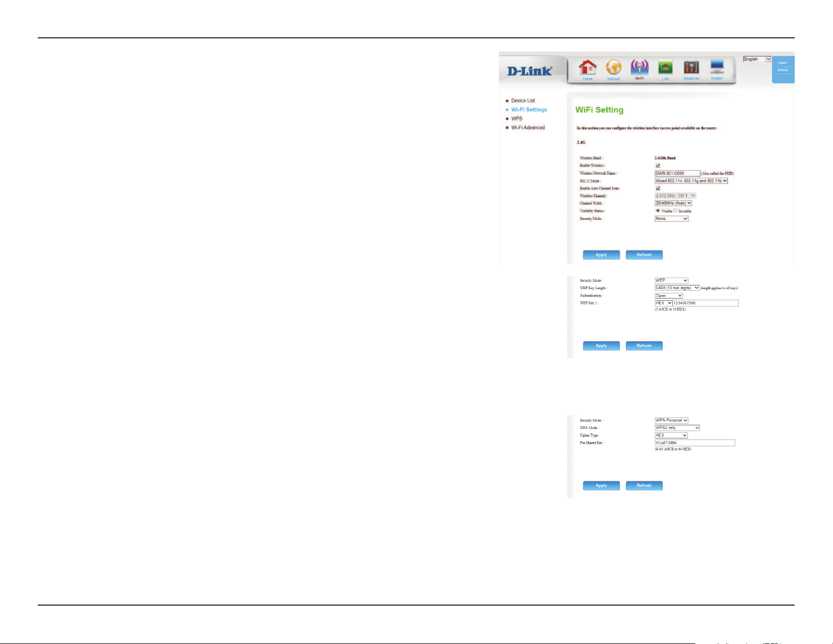Select the Wi-Fi antenna icon
This screenshot has width=833, height=644.
tap(639, 67)
